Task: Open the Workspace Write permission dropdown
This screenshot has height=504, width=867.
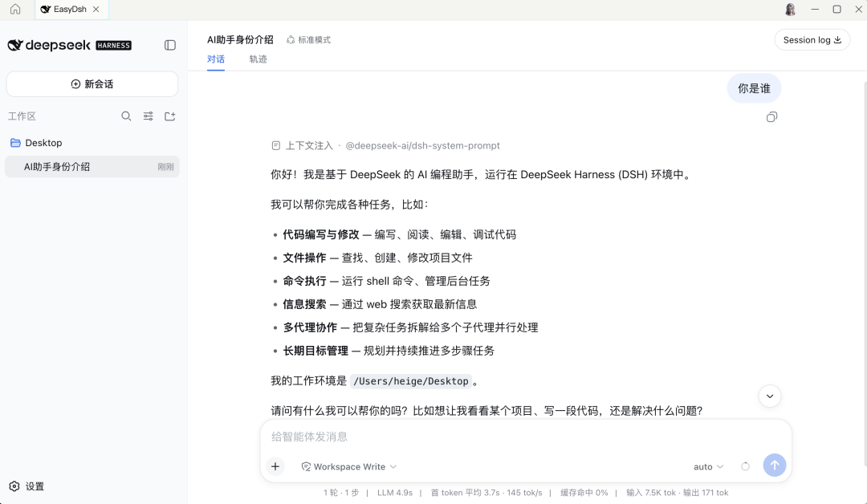Action: 349,466
